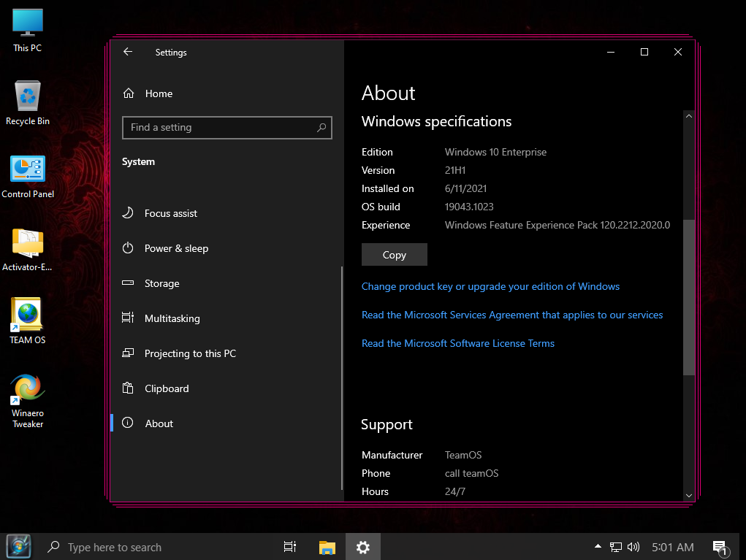The height and width of the screenshot is (560, 746).
Task: Show hidden tray icons
Action: (598, 546)
